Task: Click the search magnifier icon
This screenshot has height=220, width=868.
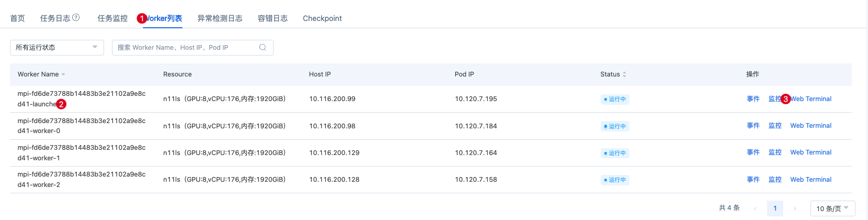Action: [x=263, y=47]
